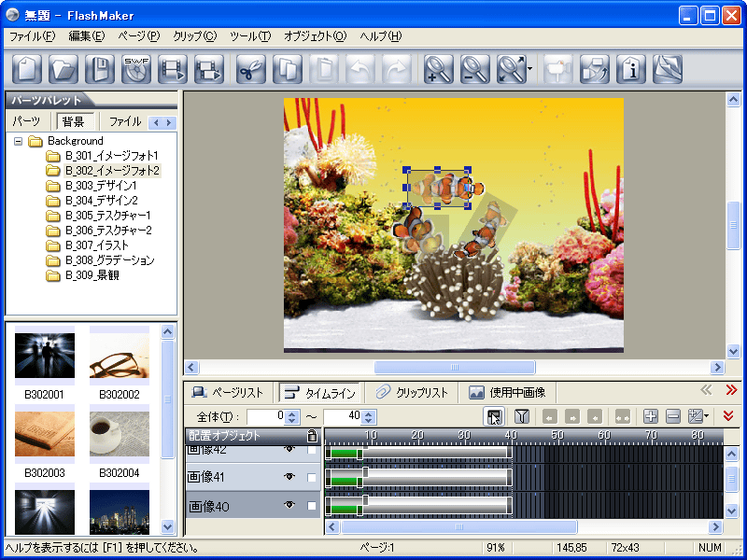Save project with the floppy disk icon

click(x=100, y=69)
